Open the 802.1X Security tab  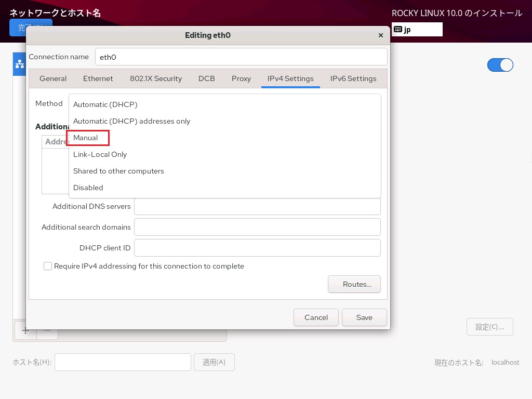coord(156,78)
